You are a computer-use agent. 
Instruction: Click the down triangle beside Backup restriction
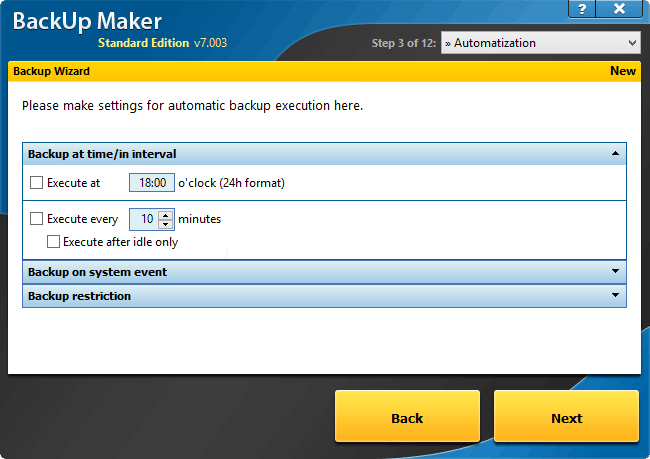[615, 295]
